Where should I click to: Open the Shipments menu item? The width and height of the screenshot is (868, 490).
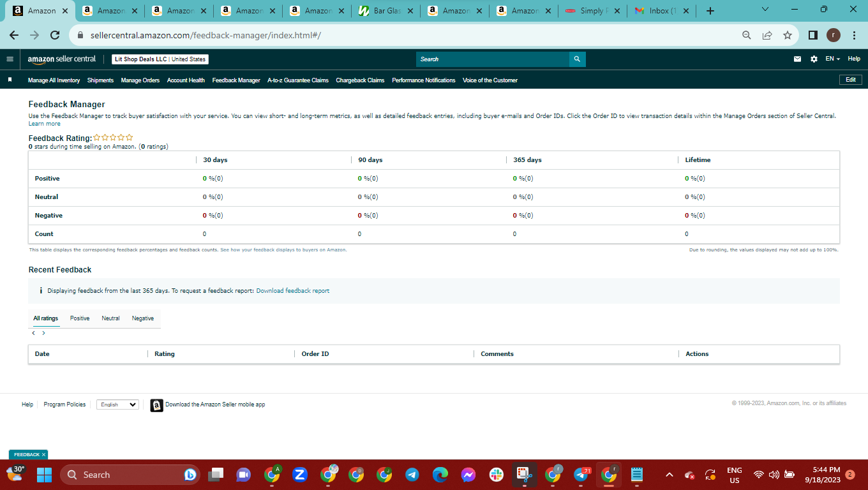pos(100,80)
